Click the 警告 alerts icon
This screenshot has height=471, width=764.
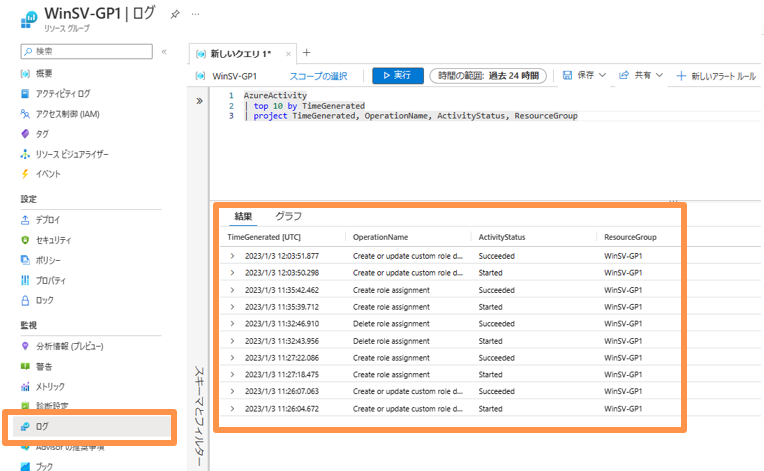tap(25, 366)
